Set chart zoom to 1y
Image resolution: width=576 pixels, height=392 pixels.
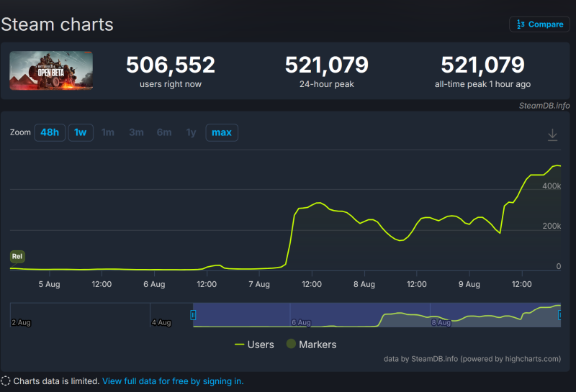tap(191, 132)
